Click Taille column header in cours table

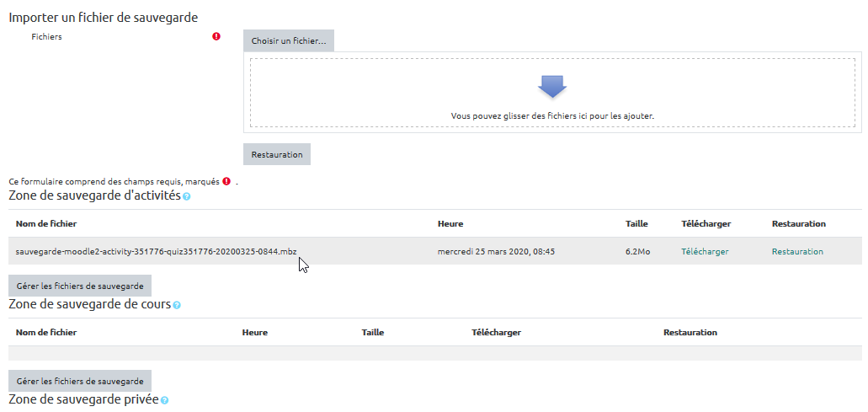tap(372, 332)
